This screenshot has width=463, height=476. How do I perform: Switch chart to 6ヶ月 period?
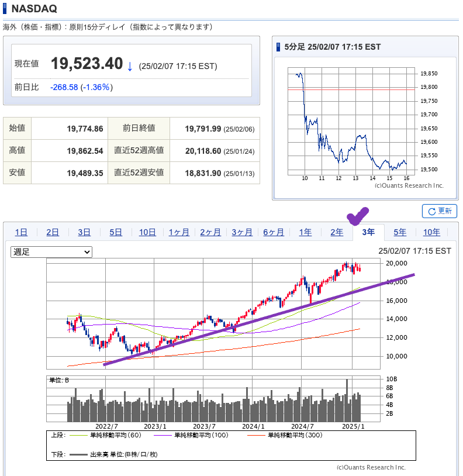[x=274, y=232]
